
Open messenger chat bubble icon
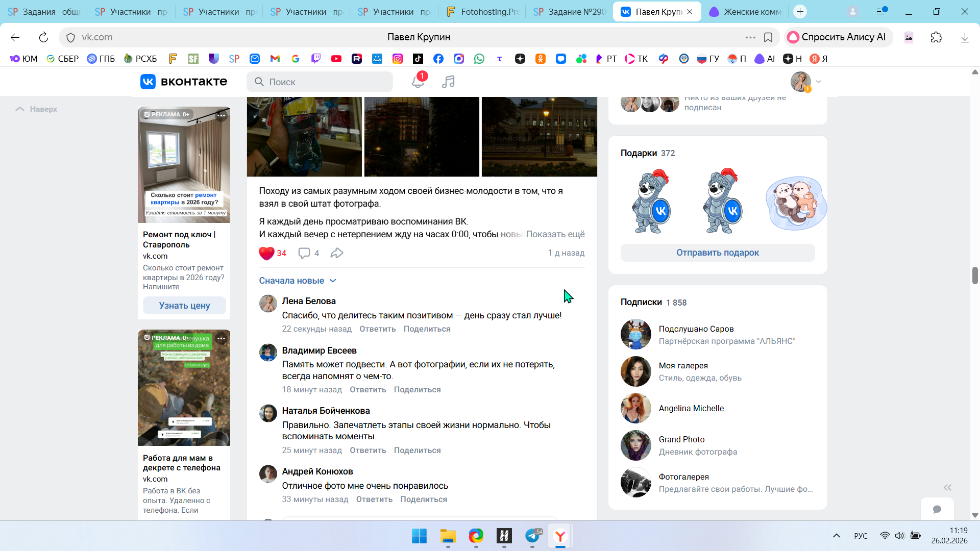click(937, 509)
